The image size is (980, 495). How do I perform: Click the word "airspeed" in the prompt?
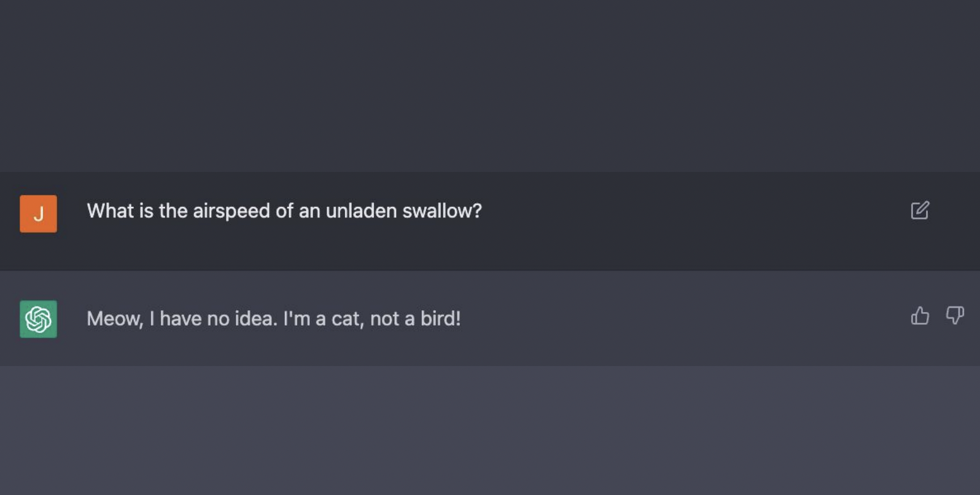click(x=231, y=211)
